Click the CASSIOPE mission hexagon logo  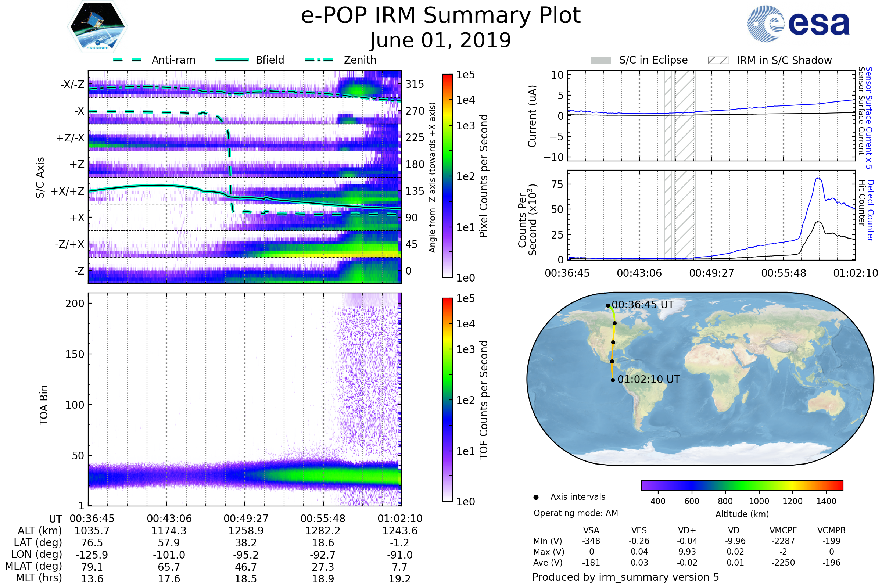pos(97,27)
